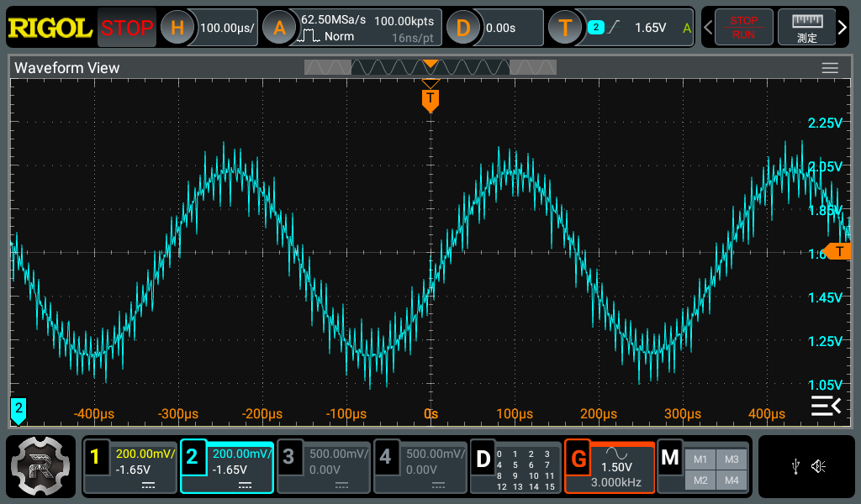This screenshot has height=504, width=861.
Task: Select the channel 2 ground offset marker
Action: pos(18,411)
